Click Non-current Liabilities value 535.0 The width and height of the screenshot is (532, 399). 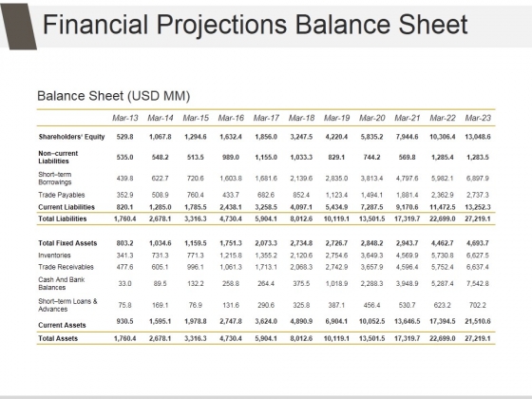click(x=124, y=157)
